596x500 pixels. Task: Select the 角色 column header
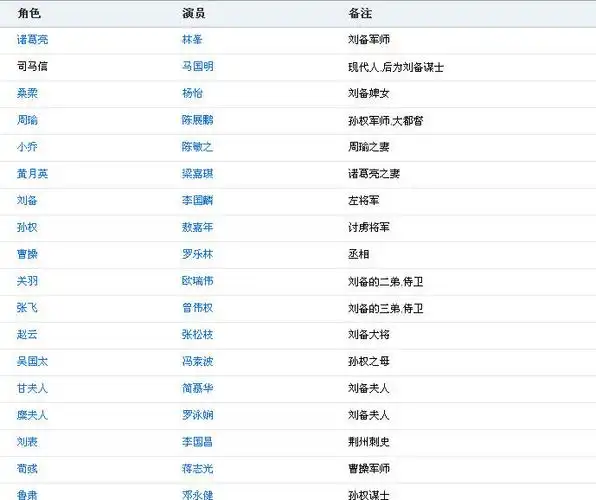(x=29, y=14)
